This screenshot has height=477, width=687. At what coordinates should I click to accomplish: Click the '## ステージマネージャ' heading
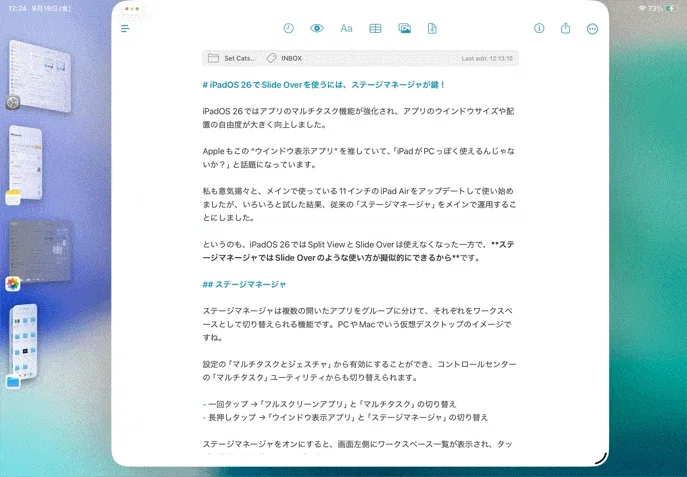click(244, 284)
